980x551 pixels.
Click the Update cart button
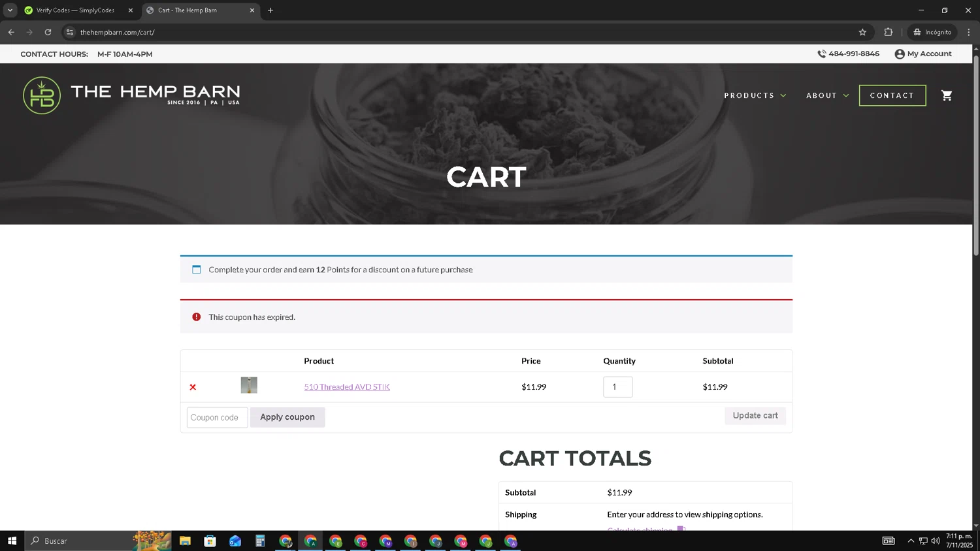(755, 415)
